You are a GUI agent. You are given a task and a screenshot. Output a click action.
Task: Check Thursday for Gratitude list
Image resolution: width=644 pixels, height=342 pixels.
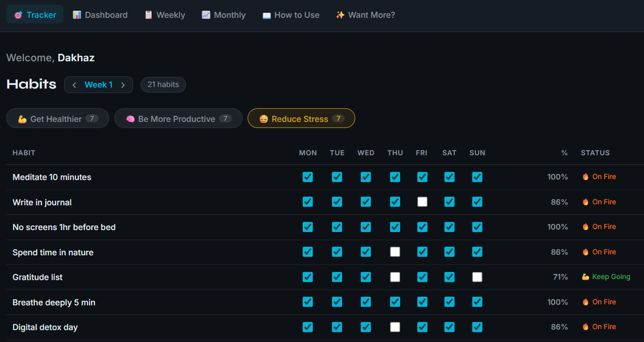[395, 277]
